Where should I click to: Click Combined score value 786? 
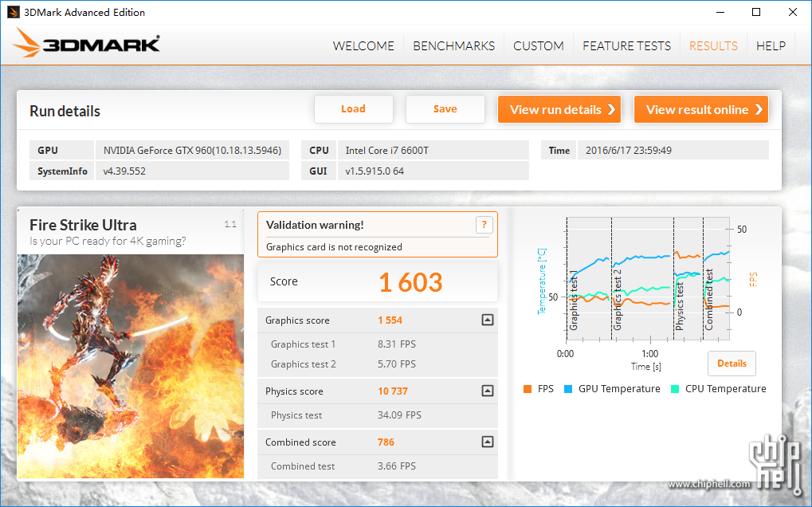coord(386,442)
